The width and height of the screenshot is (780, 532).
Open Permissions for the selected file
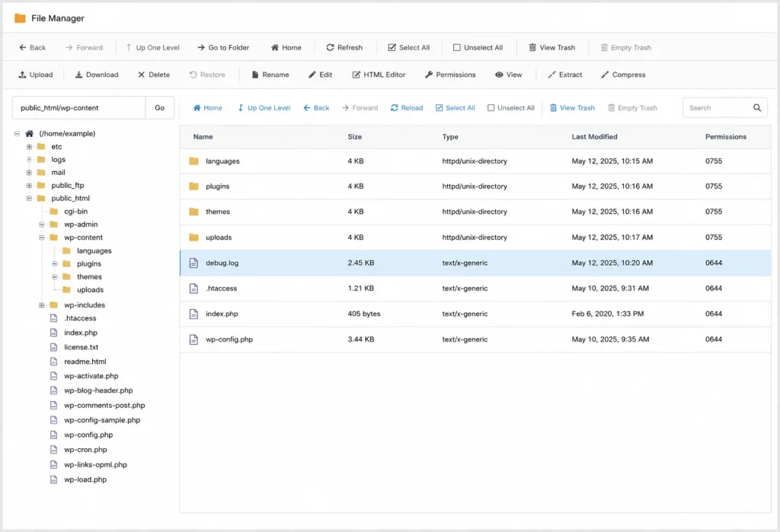(x=450, y=75)
